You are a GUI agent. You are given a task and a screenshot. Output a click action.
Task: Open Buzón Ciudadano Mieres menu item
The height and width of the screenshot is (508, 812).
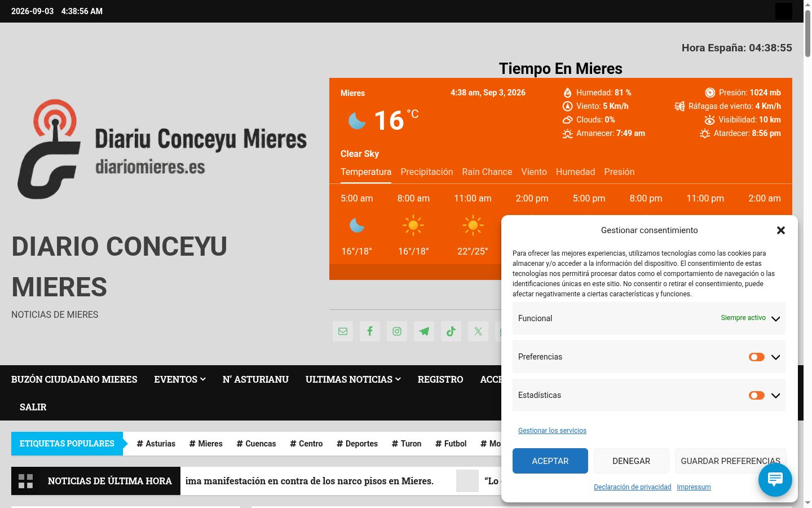point(74,379)
